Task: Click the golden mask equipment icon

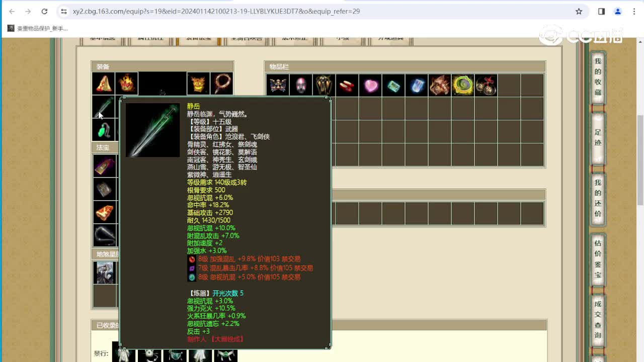Action: coord(198,83)
